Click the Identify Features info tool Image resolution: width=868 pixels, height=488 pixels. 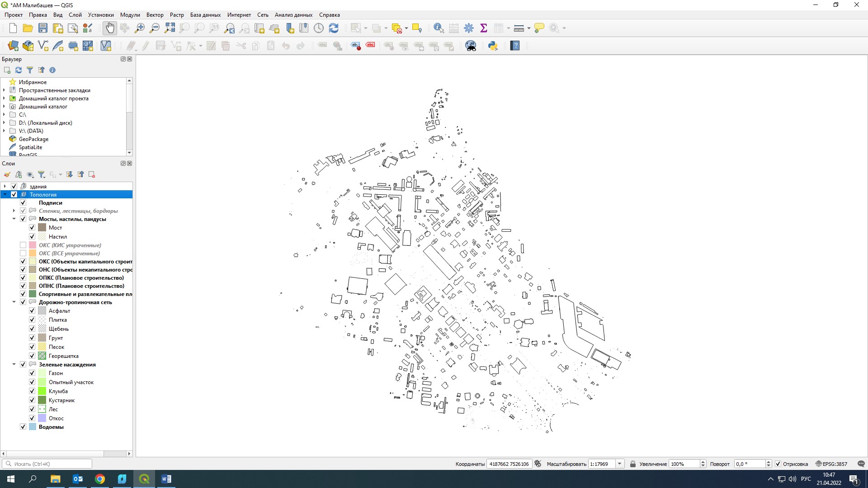point(438,28)
